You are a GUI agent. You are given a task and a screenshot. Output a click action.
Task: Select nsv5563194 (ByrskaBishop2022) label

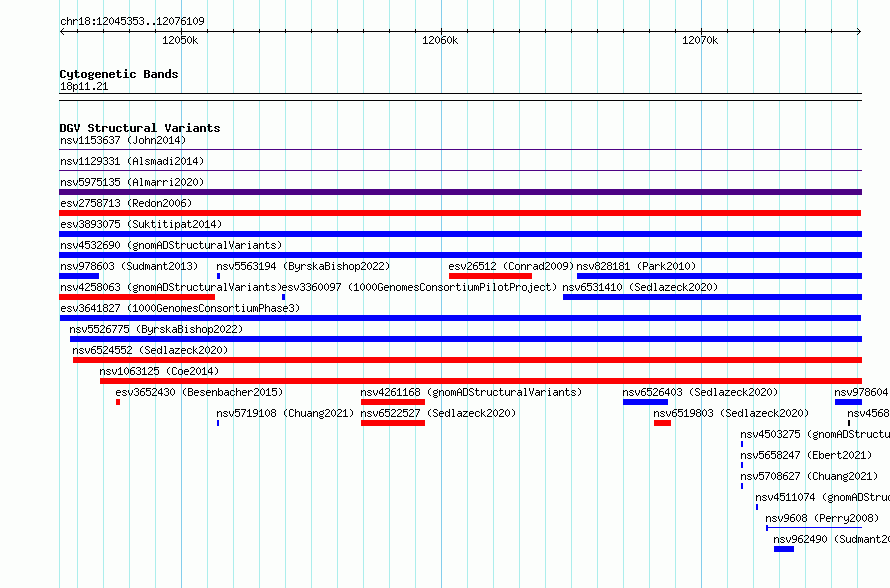click(303, 266)
